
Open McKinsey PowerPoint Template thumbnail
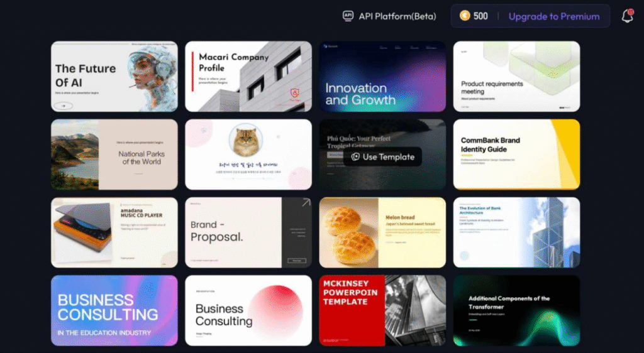[x=382, y=310]
